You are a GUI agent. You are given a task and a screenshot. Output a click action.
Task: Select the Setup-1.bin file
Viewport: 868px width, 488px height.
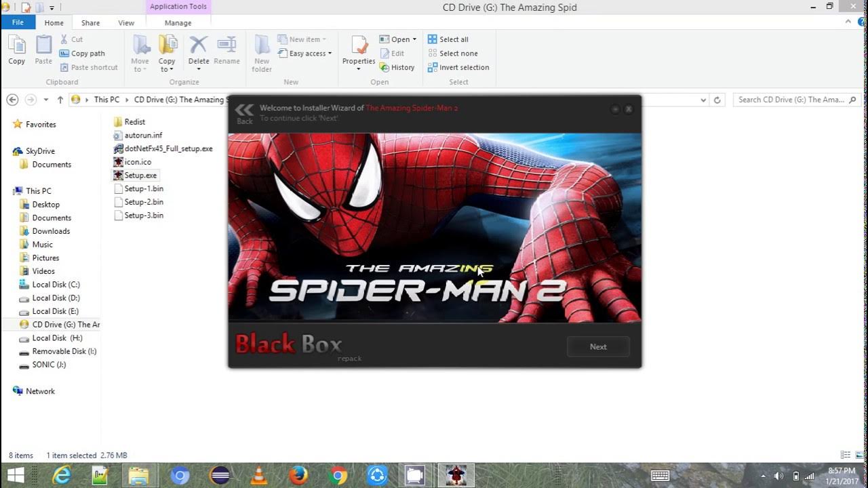click(x=138, y=188)
